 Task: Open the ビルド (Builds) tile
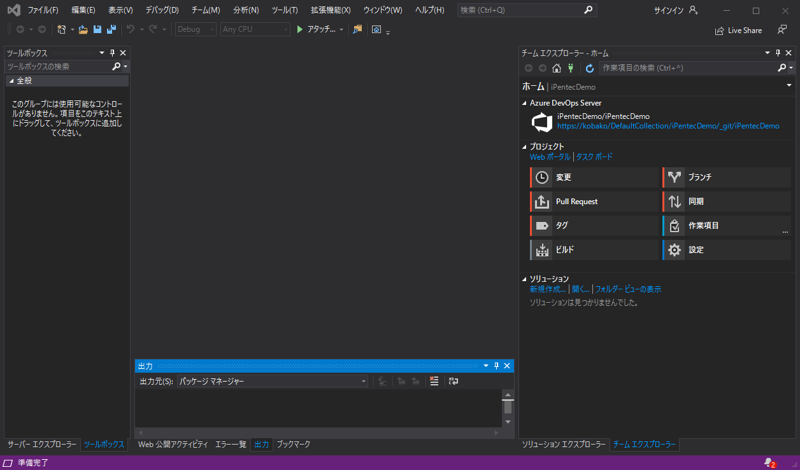click(x=594, y=250)
